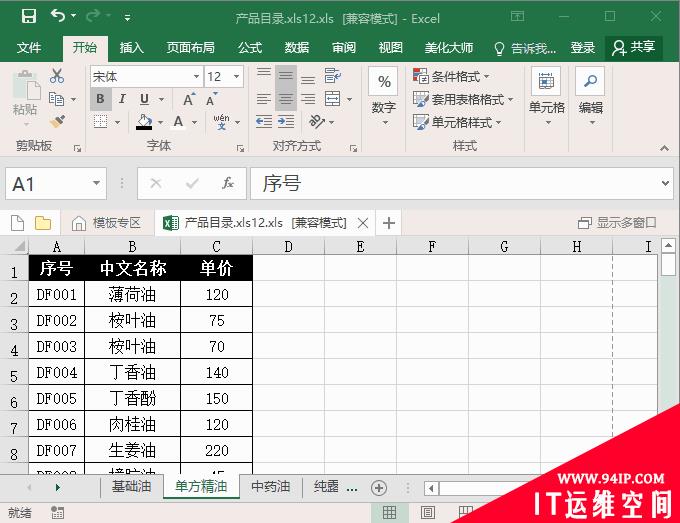Viewport: 680px width, 523px height.
Task: Align text to the right
Action: click(308, 99)
